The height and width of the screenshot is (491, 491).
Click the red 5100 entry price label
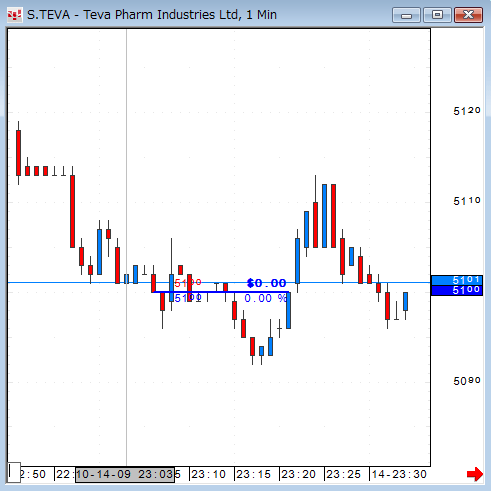pyautogui.click(x=188, y=283)
